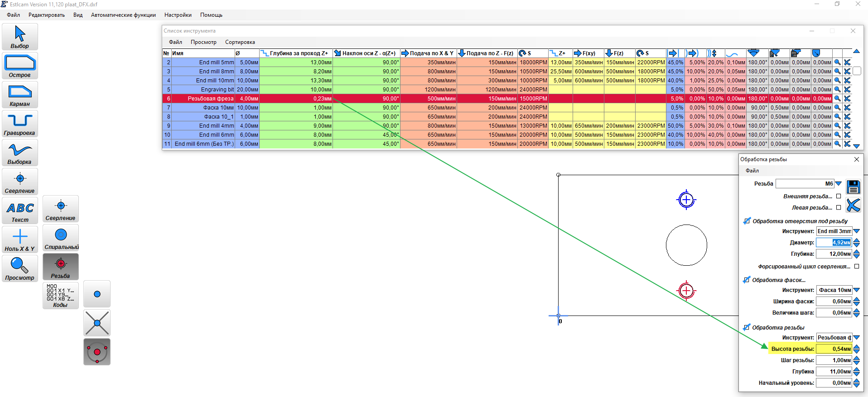Choose the Спиральный spiral drilling option
The width and height of the screenshot is (868, 397).
[x=61, y=238]
